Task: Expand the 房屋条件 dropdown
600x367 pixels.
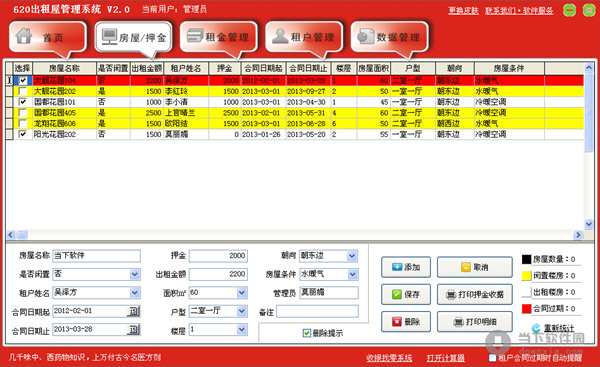Action: pyautogui.click(x=352, y=274)
